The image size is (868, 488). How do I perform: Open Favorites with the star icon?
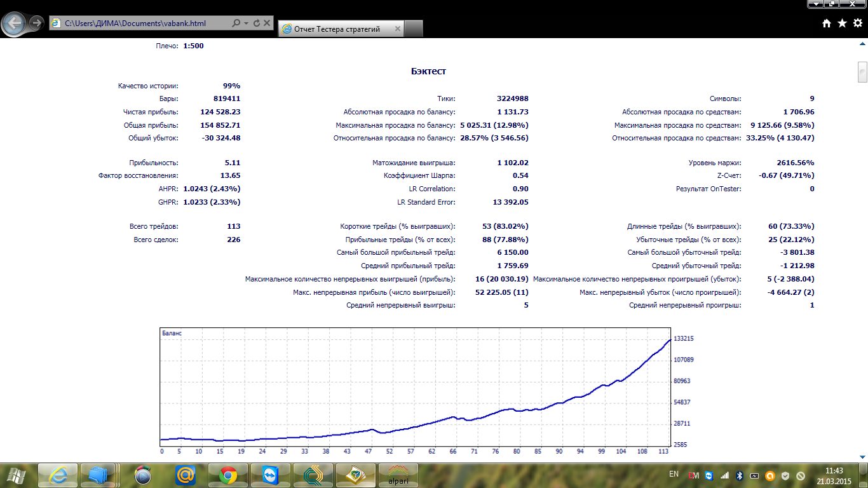[x=842, y=23]
